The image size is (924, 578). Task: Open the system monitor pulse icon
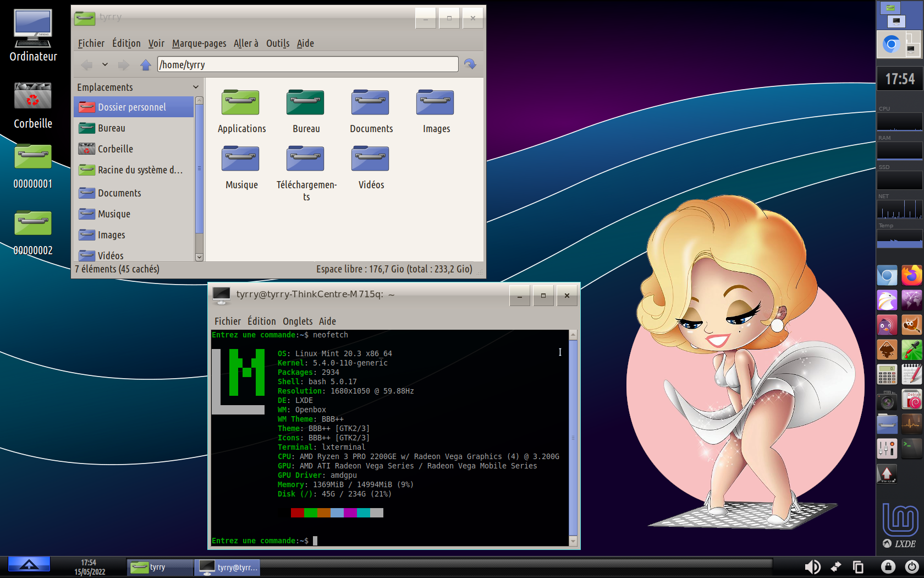coord(911,424)
